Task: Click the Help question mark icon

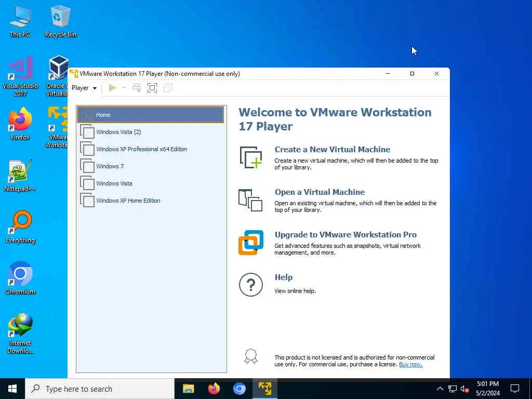Action: coord(251,285)
